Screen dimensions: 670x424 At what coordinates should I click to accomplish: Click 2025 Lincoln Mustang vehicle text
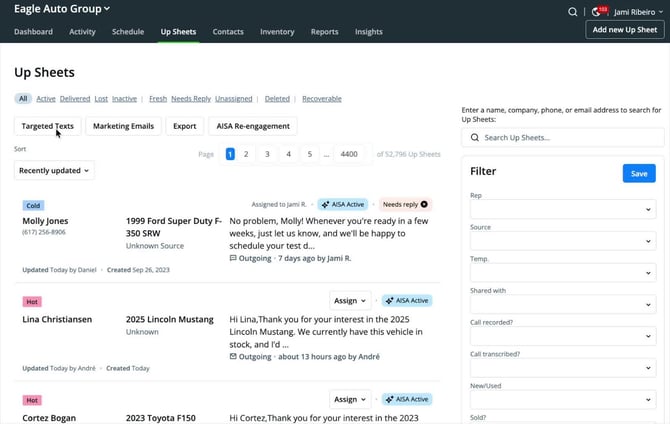(170, 319)
